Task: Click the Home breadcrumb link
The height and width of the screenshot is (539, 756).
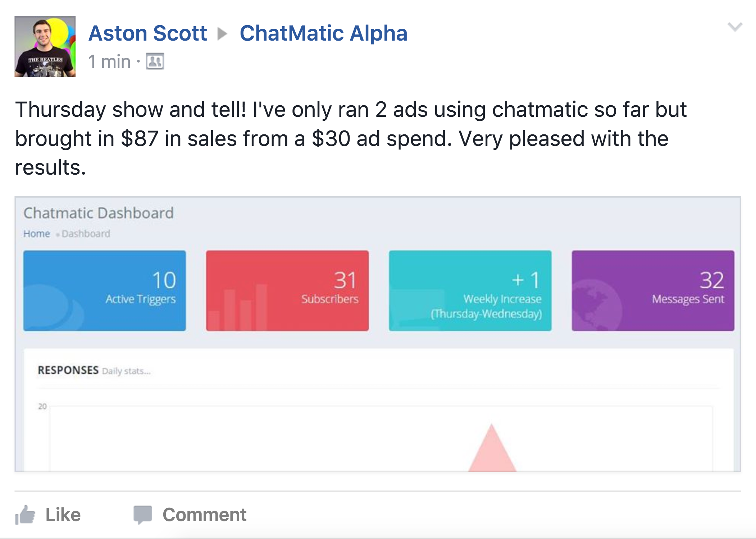Action: (37, 234)
